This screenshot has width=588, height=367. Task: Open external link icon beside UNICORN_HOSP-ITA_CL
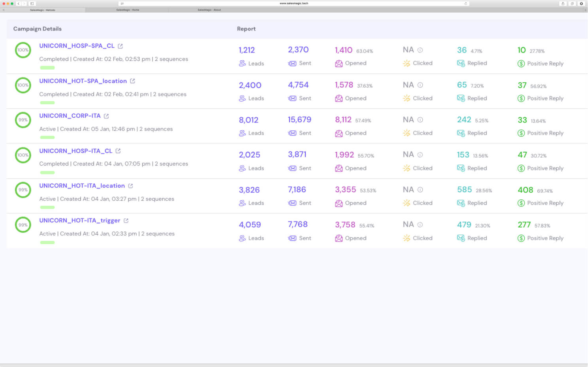click(118, 151)
